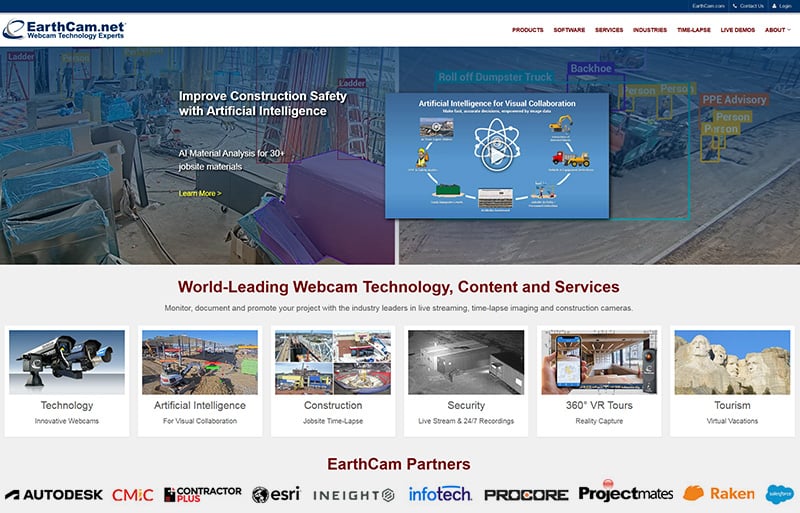Image resolution: width=800 pixels, height=513 pixels.
Task: Click the phone icon beside Contact Us
Action: click(735, 6)
